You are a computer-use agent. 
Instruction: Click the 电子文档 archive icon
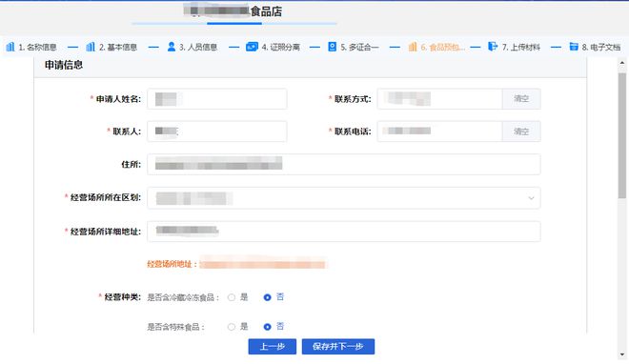pos(574,47)
